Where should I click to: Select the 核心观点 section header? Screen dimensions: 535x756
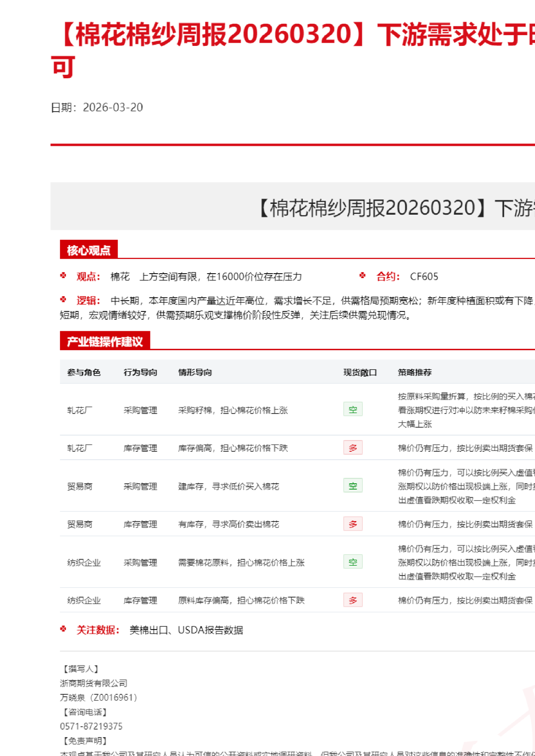click(89, 250)
